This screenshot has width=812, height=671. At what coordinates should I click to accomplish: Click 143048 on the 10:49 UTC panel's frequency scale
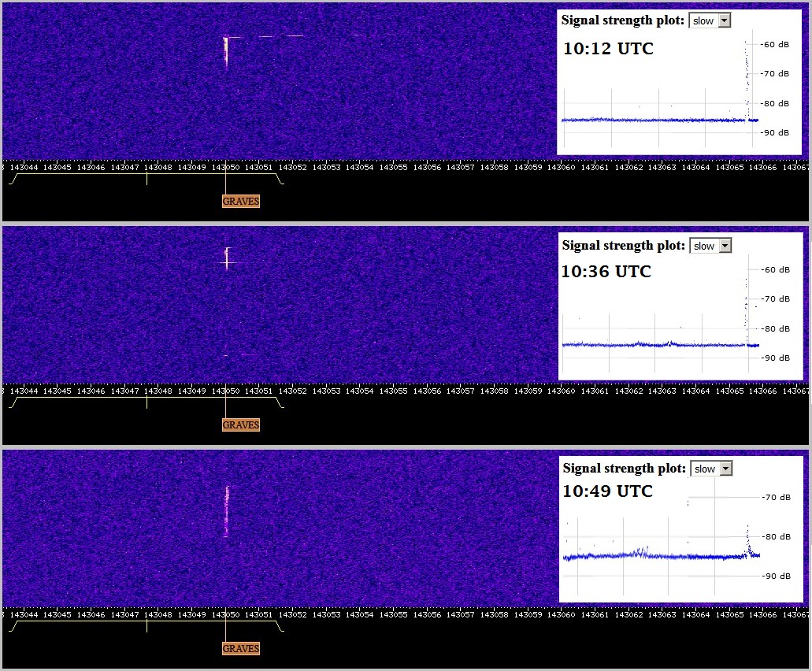coord(158,614)
